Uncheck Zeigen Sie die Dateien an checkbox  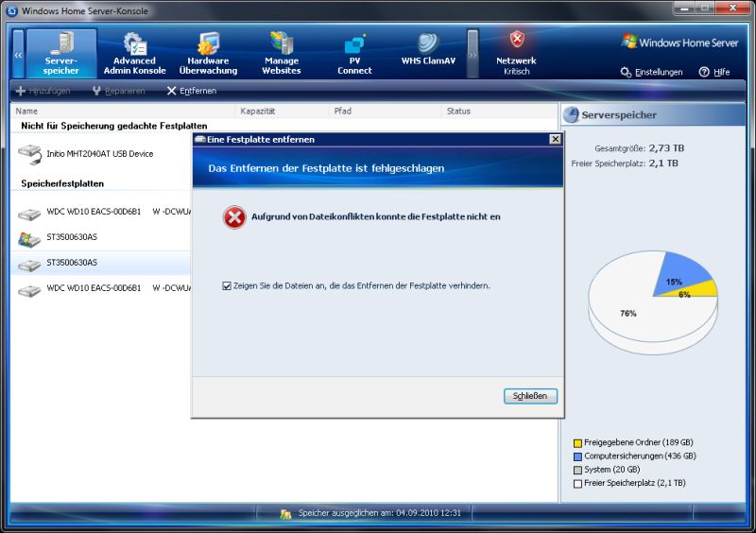pyautogui.click(x=227, y=286)
